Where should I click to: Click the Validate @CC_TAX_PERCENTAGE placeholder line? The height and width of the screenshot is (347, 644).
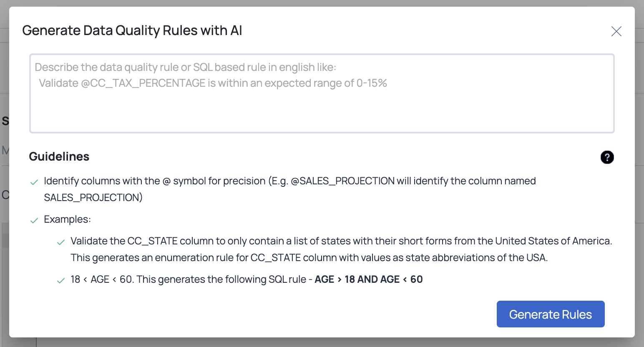click(x=213, y=83)
